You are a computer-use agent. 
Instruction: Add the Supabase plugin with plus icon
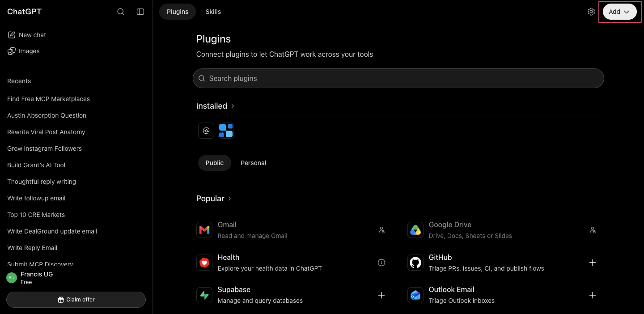click(x=381, y=295)
